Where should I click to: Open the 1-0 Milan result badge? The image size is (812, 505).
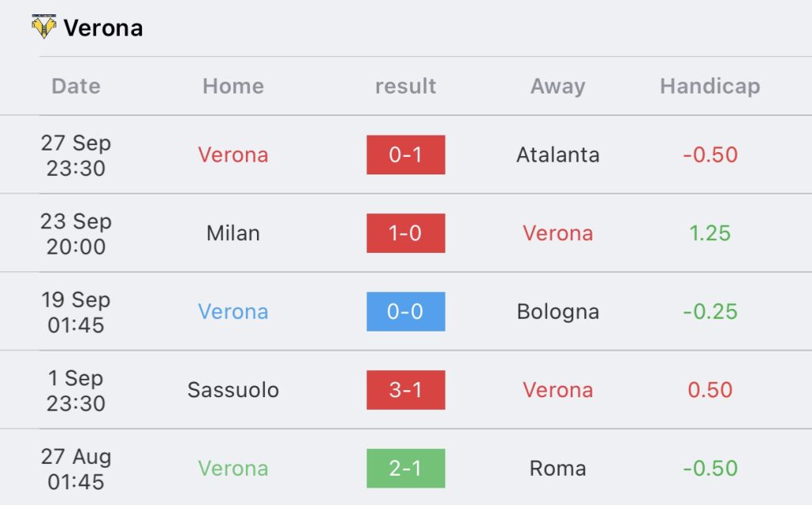click(405, 233)
